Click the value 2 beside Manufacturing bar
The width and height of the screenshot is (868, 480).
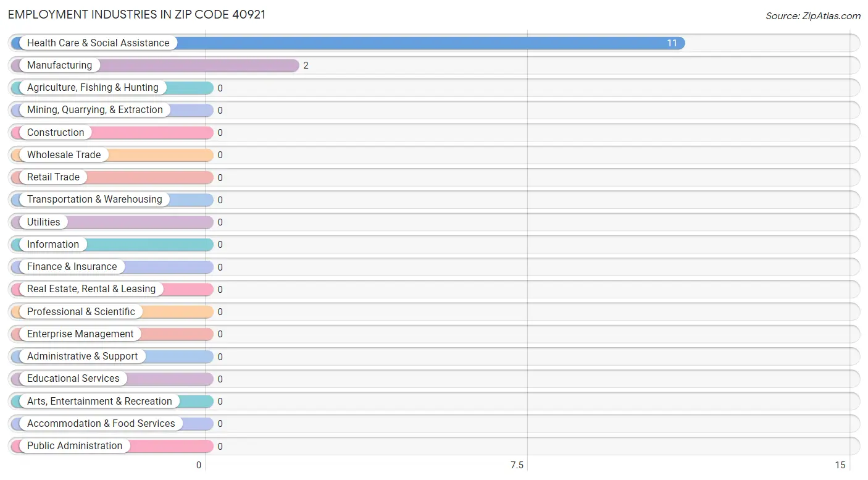(306, 65)
